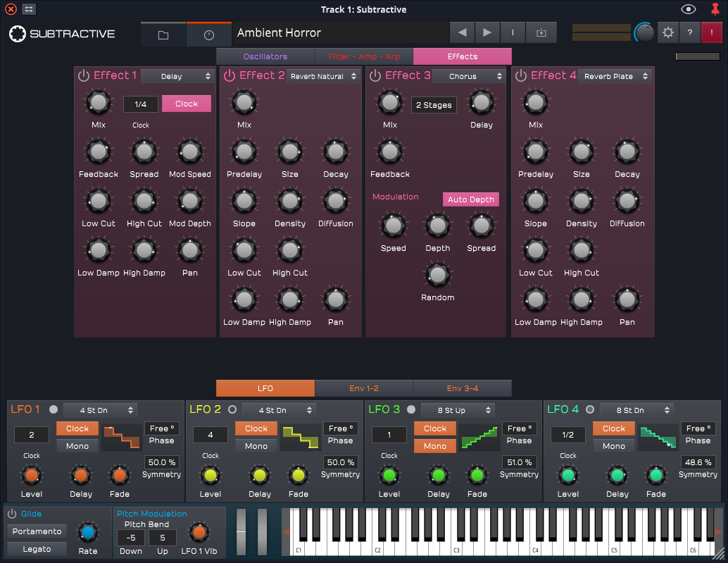Switch to Env 1-2 tab
The width and height of the screenshot is (728, 563).
coord(363,388)
